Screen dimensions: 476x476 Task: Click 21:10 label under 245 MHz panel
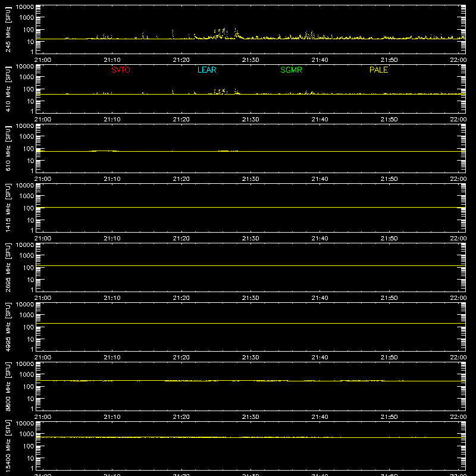112,60
